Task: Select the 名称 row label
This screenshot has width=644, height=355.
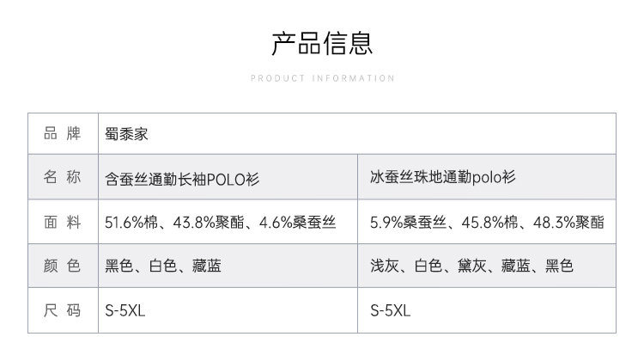Action: [62, 178]
